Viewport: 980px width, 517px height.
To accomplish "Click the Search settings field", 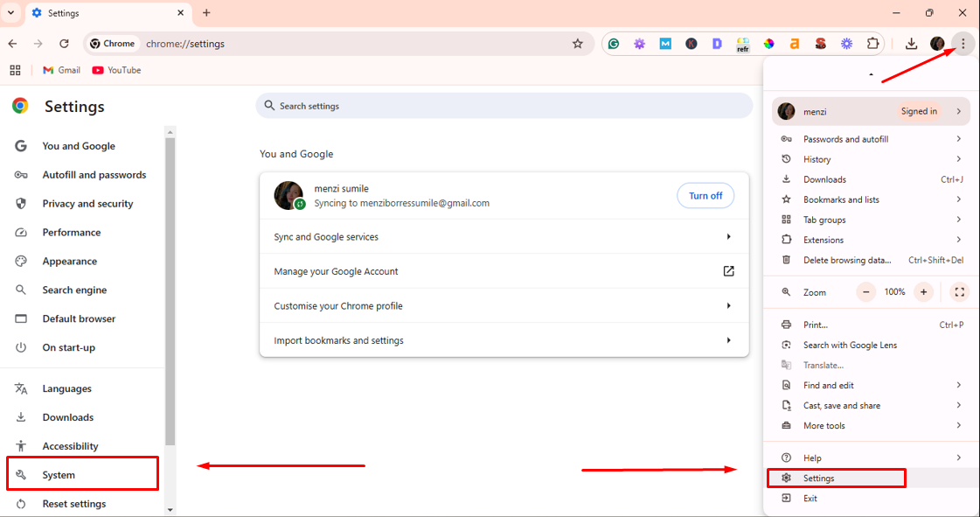I will [504, 106].
